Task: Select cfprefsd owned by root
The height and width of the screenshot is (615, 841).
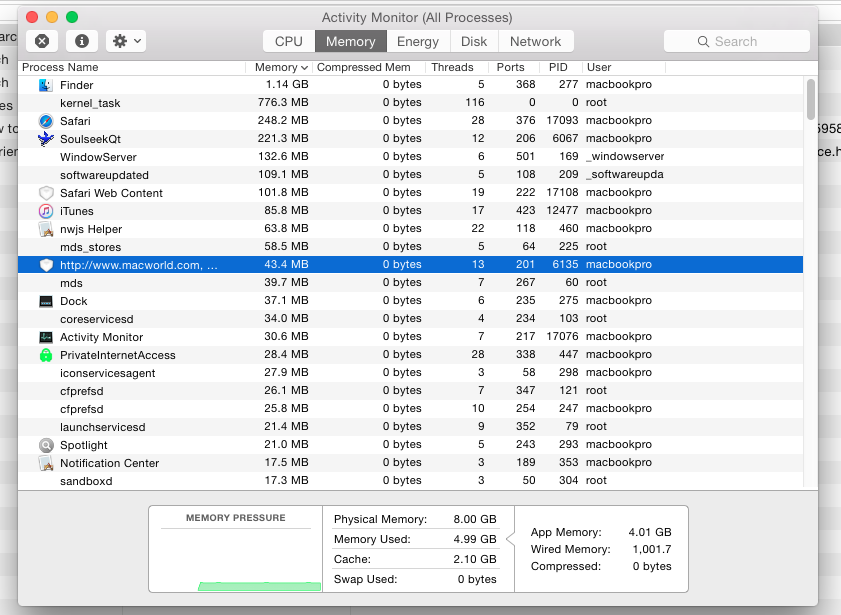Action: [x=410, y=391]
